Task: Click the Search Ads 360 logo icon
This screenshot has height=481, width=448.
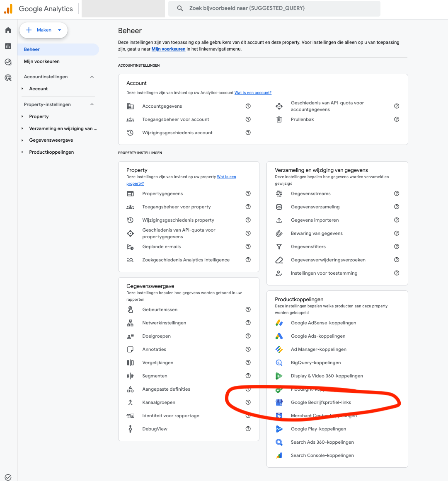Action: click(279, 442)
